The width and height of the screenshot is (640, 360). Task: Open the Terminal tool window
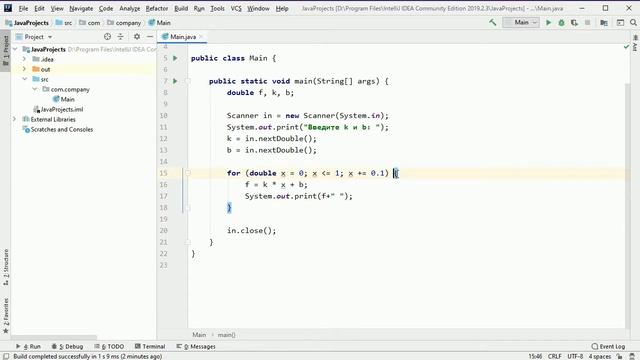(x=150, y=347)
